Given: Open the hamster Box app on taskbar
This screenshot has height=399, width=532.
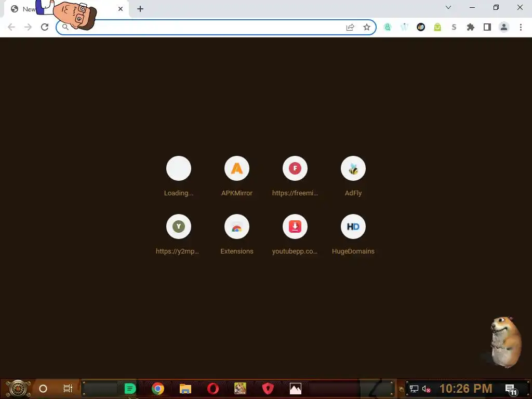Looking at the screenshot, I should [240, 389].
